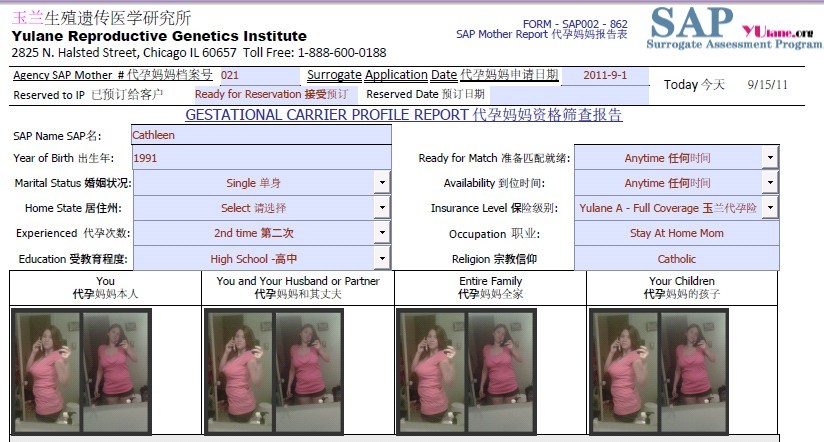Click the Religion field showing Catholic

(x=677, y=259)
